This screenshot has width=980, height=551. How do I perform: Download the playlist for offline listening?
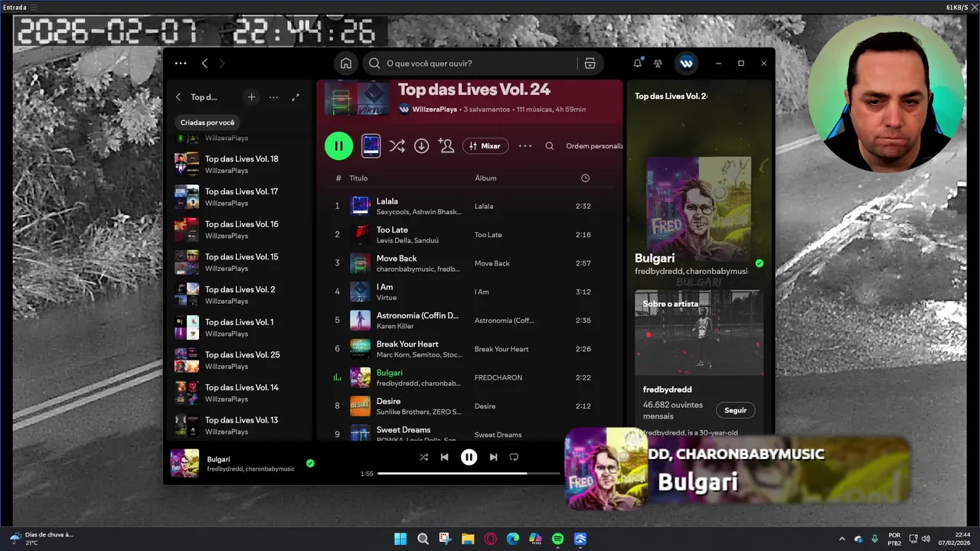pyautogui.click(x=421, y=145)
